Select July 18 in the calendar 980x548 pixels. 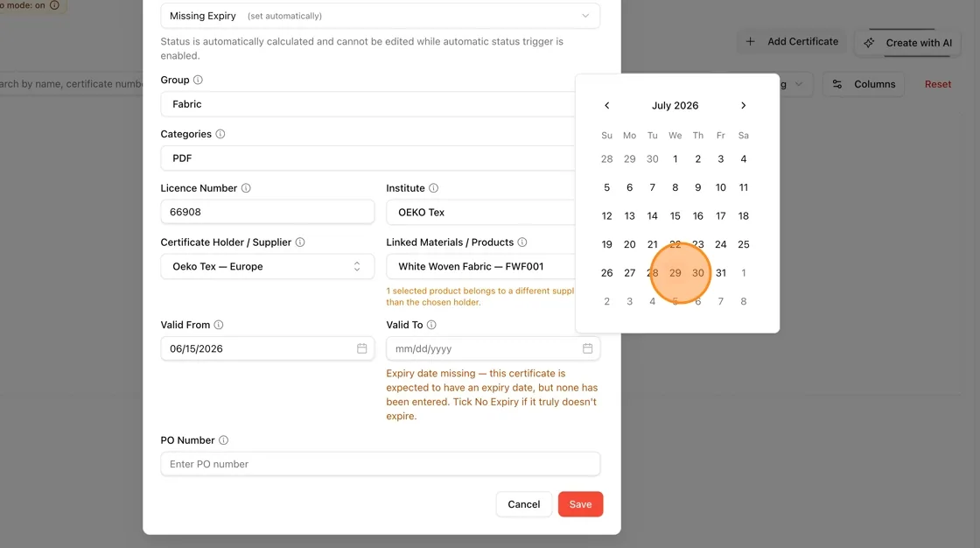pos(743,216)
